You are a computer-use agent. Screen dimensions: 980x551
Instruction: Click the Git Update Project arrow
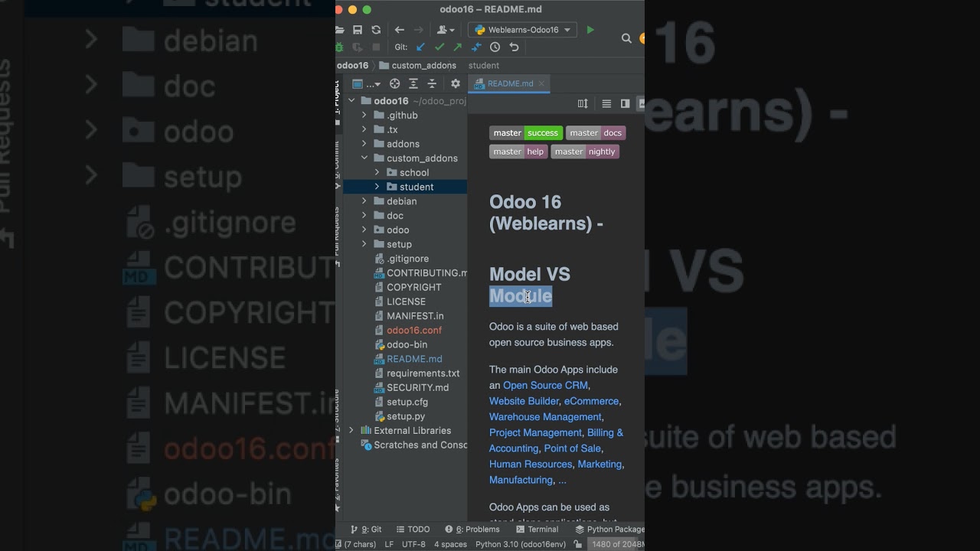420,47
